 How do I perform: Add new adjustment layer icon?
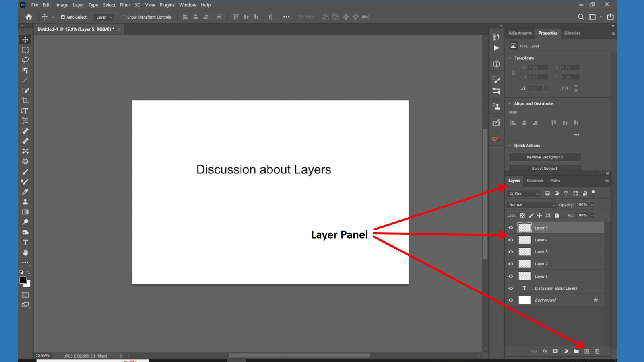click(x=566, y=351)
